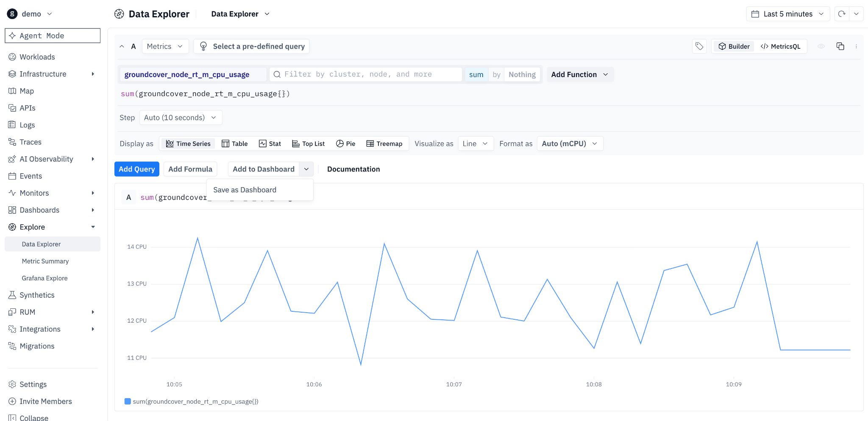Viewport: 868px width, 421px height.
Task: Click the Add Query button
Action: click(137, 169)
